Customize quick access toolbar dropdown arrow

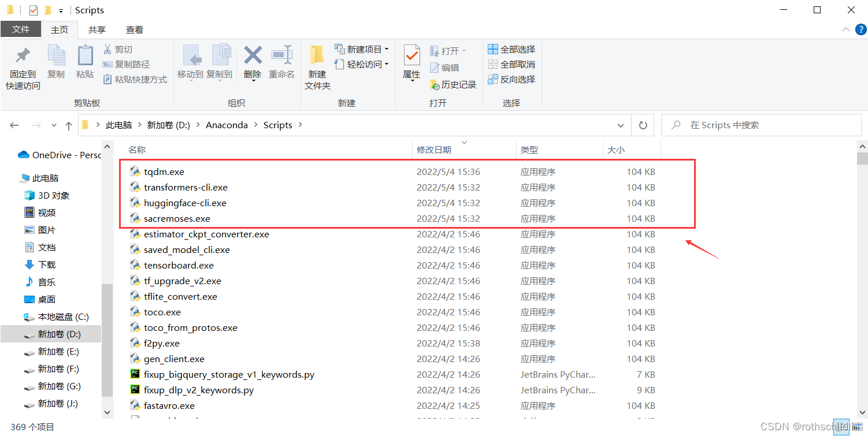[61, 10]
